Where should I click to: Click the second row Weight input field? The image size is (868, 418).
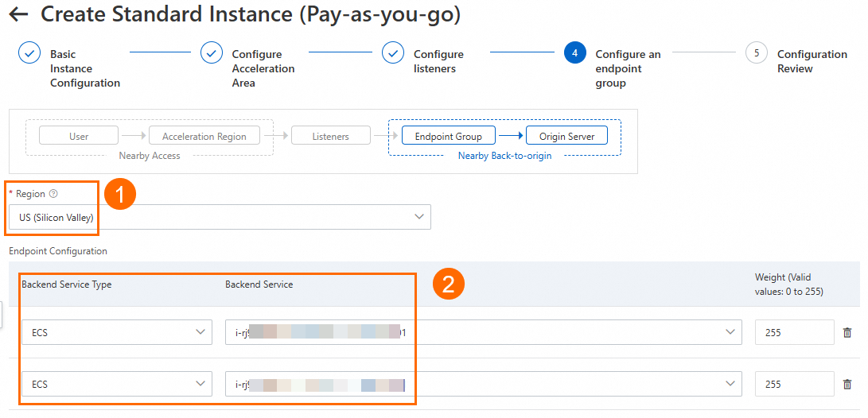(x=794, y=385)
